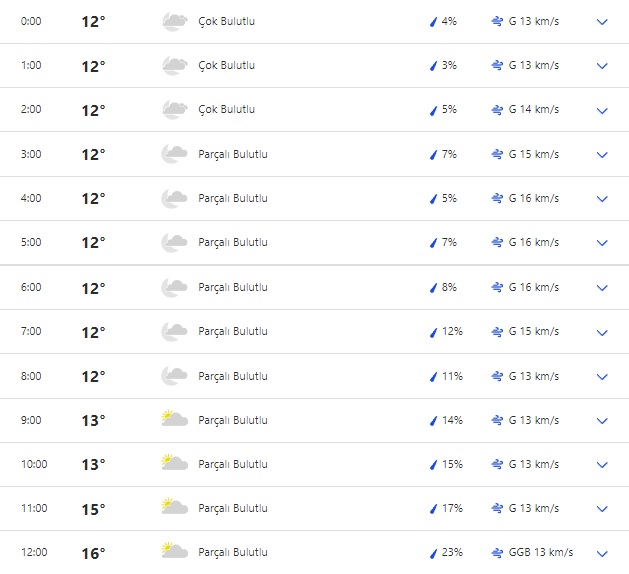629x574 pixels.
Task: Expand the 5:00 forecast row chevron
Action: (x=602, y=243)
